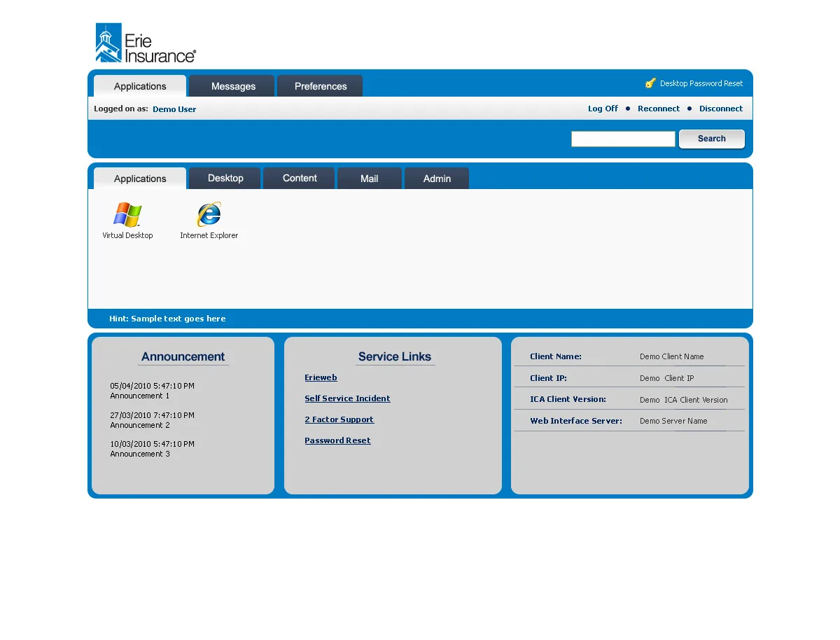Click Announcement 3 entry
Screen dimensions: 840x640
140,454
